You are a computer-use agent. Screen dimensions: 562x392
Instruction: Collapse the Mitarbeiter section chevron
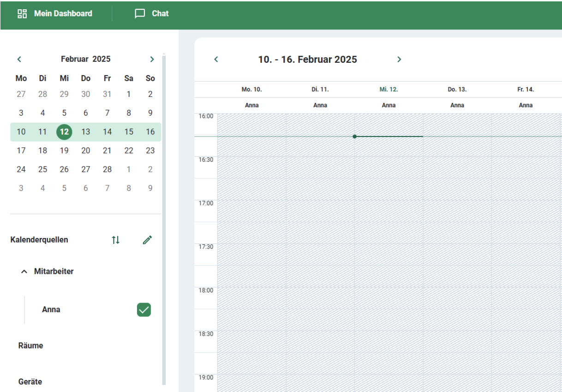[x=24, y=272]
